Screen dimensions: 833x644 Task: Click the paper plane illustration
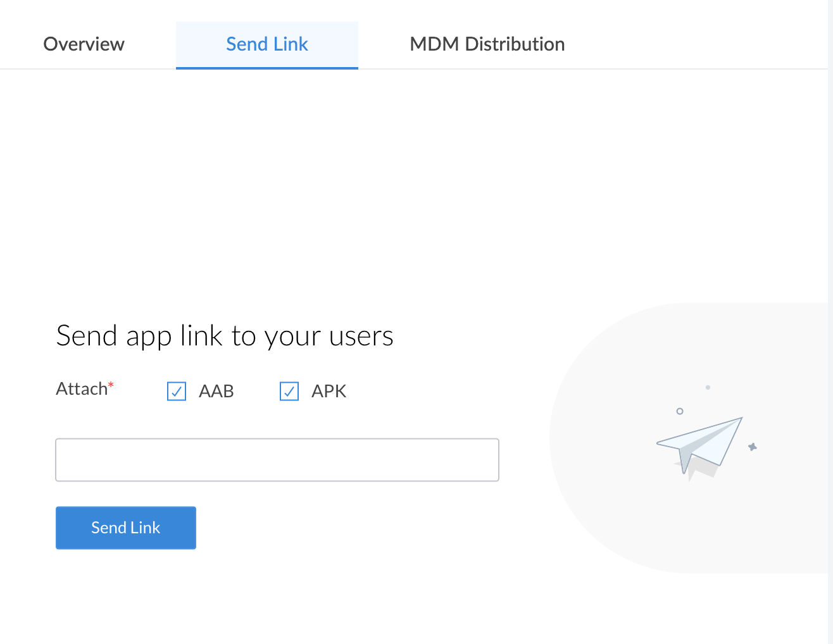(699, 443)
